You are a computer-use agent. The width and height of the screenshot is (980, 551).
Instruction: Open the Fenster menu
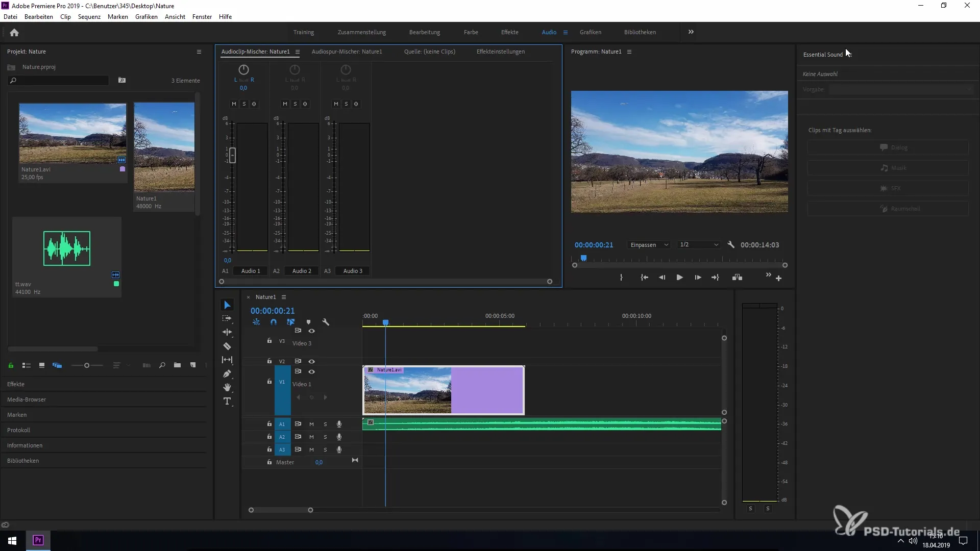click(202, 17)
